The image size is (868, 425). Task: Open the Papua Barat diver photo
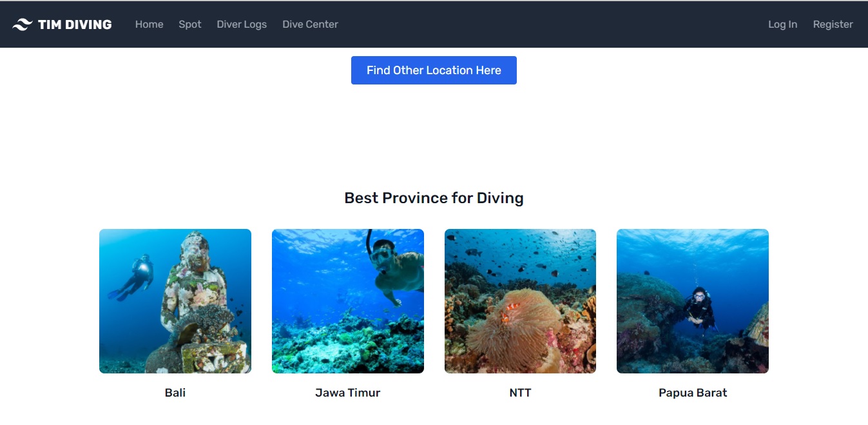(693, 301)
